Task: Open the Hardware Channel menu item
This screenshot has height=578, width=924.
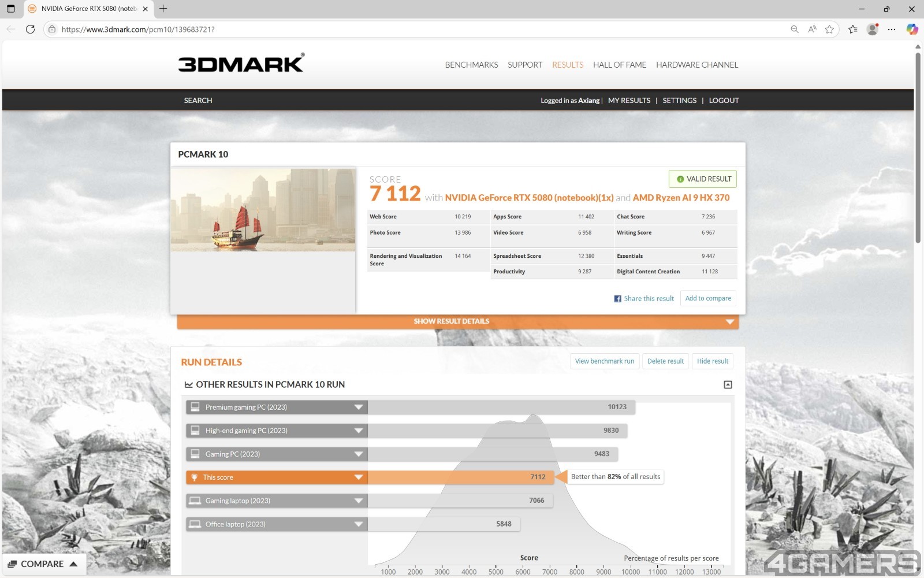Action: (697, 65)
